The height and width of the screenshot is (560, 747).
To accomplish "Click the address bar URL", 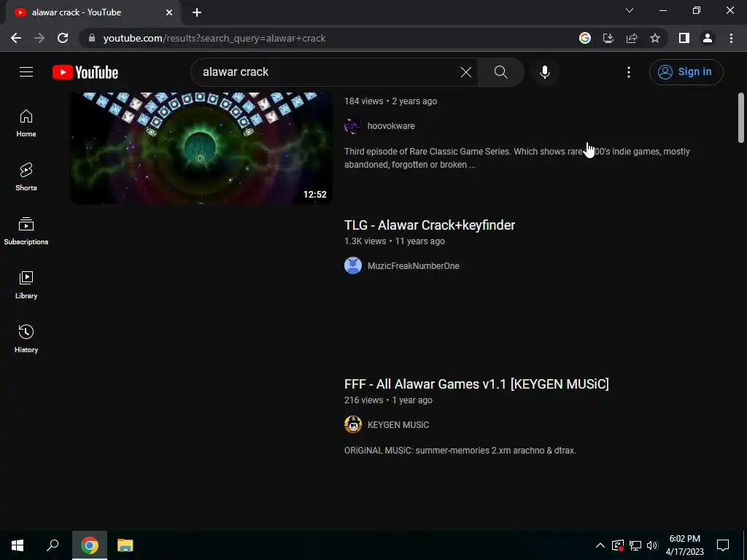I will coord(214,38).
